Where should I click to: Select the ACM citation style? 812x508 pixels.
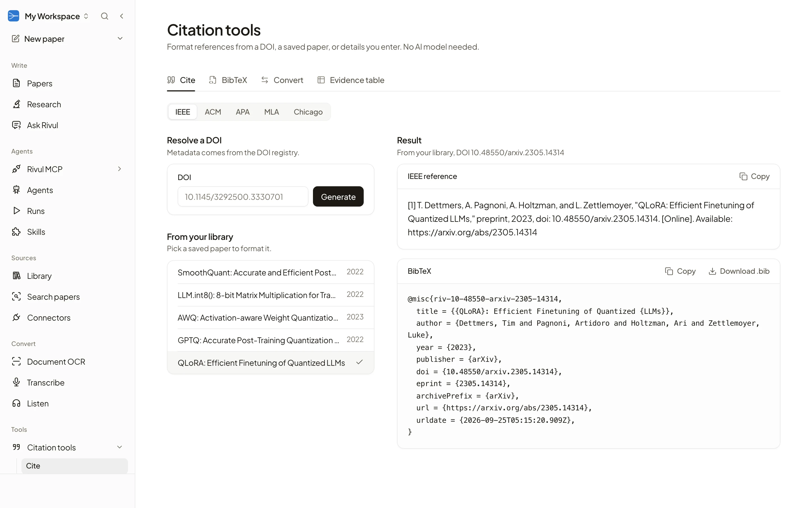coord(213,112)
